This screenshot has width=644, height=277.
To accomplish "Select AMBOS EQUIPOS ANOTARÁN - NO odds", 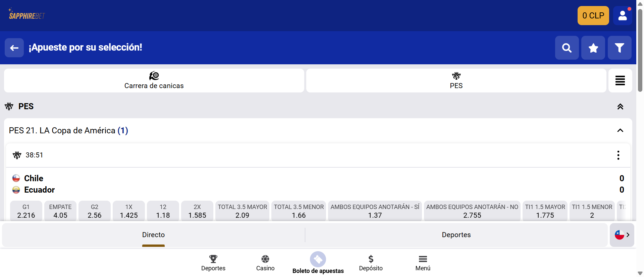I will [472, 211].
